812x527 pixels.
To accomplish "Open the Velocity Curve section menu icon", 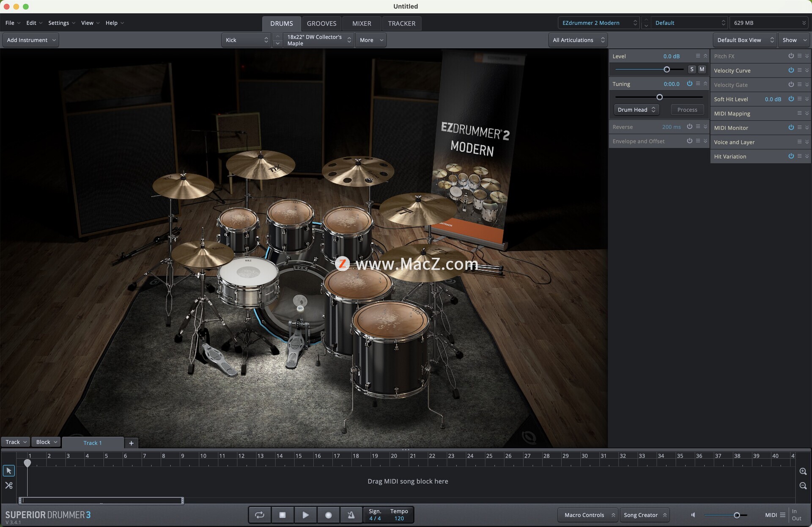I will [799, 70].
